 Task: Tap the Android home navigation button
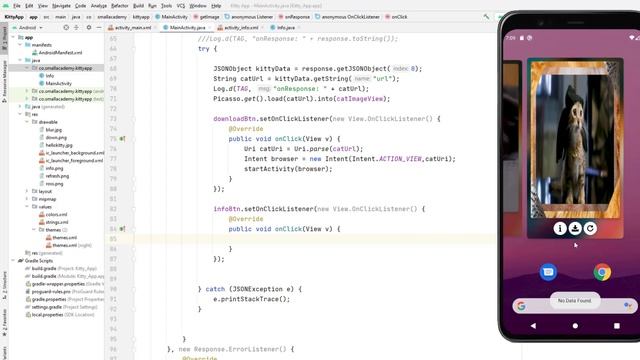(x=575, y=326)
